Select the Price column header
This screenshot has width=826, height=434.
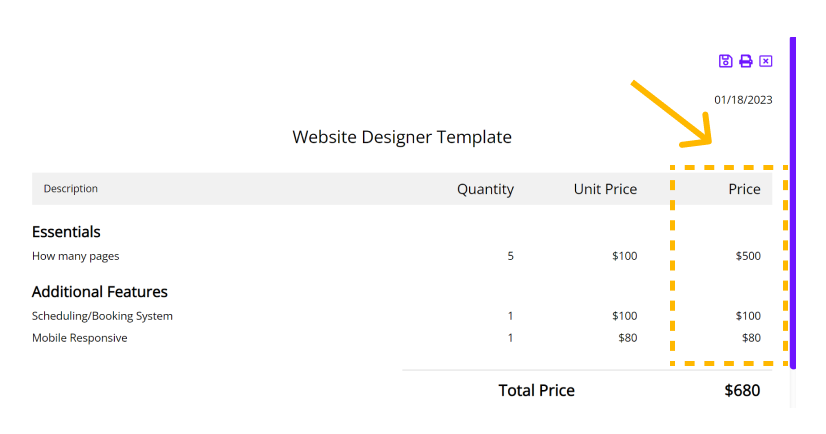pos(744,189)
